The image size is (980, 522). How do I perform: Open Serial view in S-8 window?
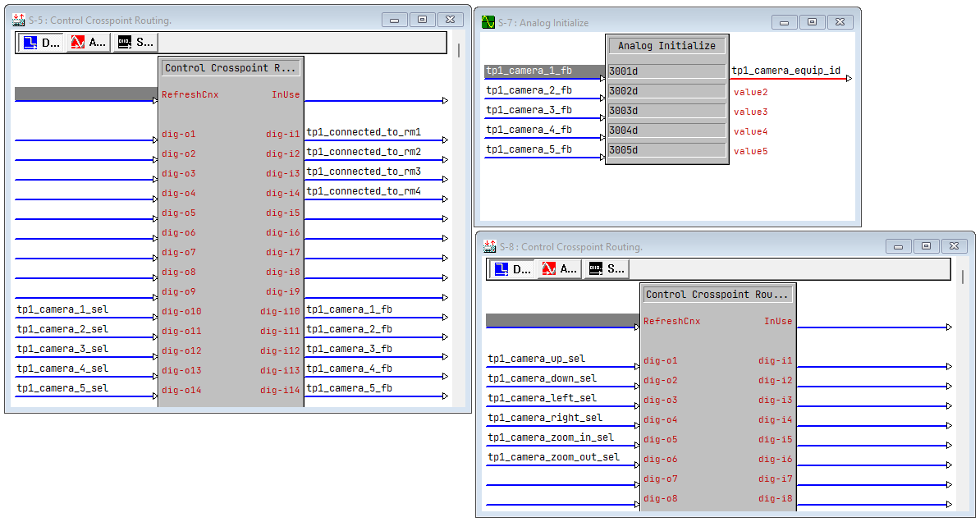pos(607,269)
